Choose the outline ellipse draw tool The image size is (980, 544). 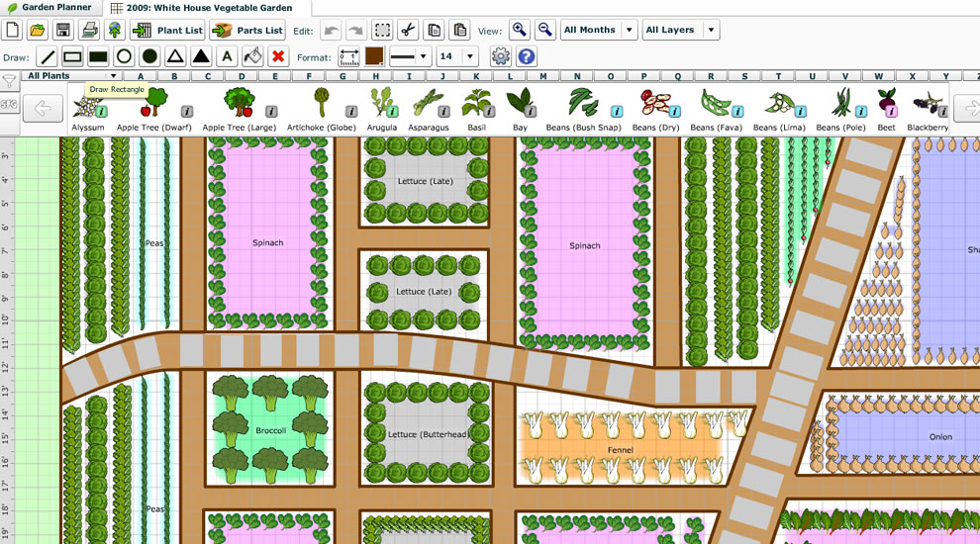tap(124, 57)
